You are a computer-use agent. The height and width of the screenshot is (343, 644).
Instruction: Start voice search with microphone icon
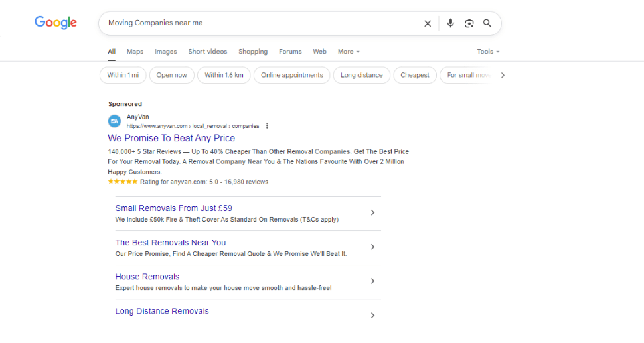(451, 23)
